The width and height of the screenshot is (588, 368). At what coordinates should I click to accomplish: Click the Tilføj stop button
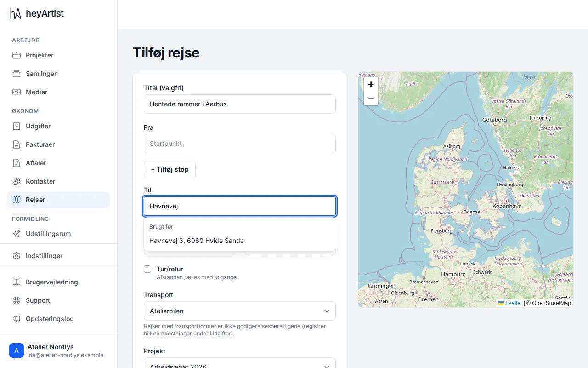(170, 169)
